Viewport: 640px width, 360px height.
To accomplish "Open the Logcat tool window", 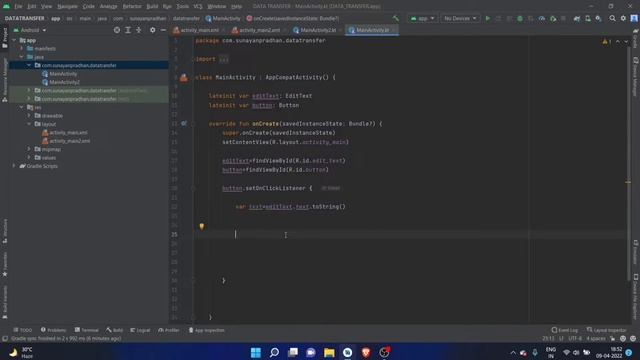I will click(140, 330).
